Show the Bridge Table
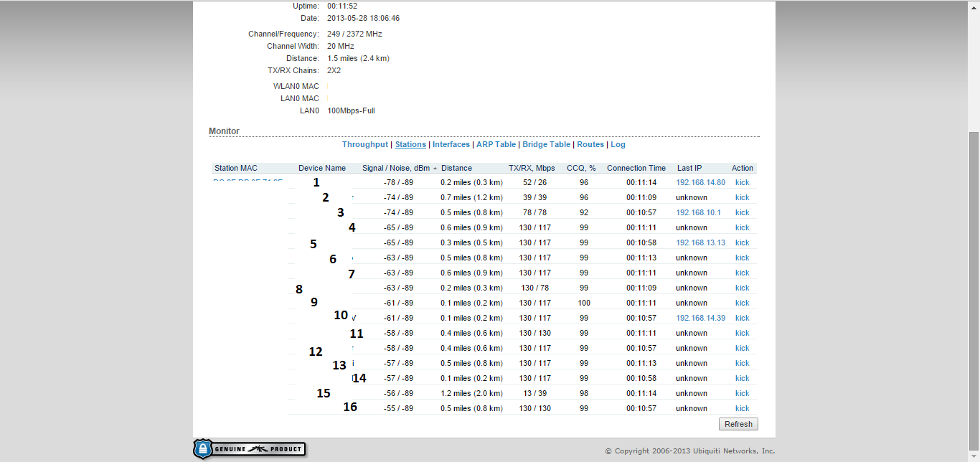This screenshot has height=462, width=980. click(x=546, y=144)
